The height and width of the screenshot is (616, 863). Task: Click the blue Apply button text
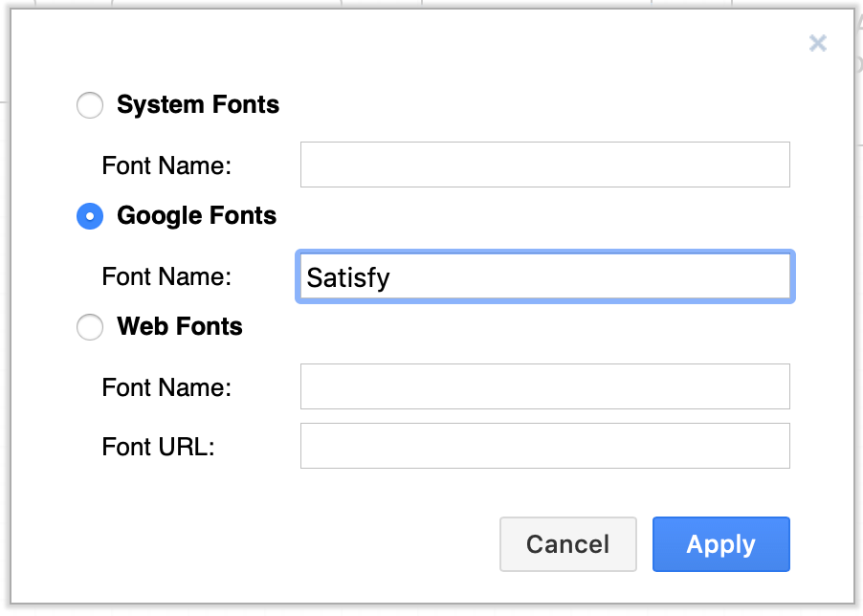720,544
